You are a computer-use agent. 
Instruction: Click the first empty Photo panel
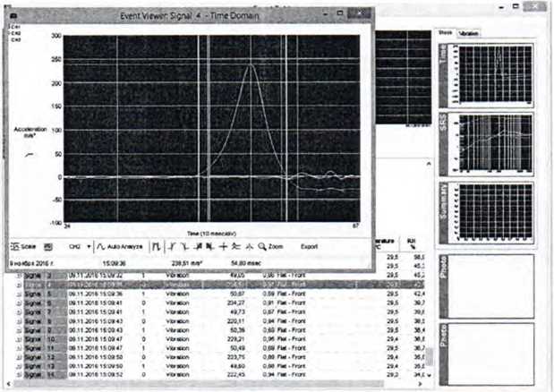click(486, 286)
